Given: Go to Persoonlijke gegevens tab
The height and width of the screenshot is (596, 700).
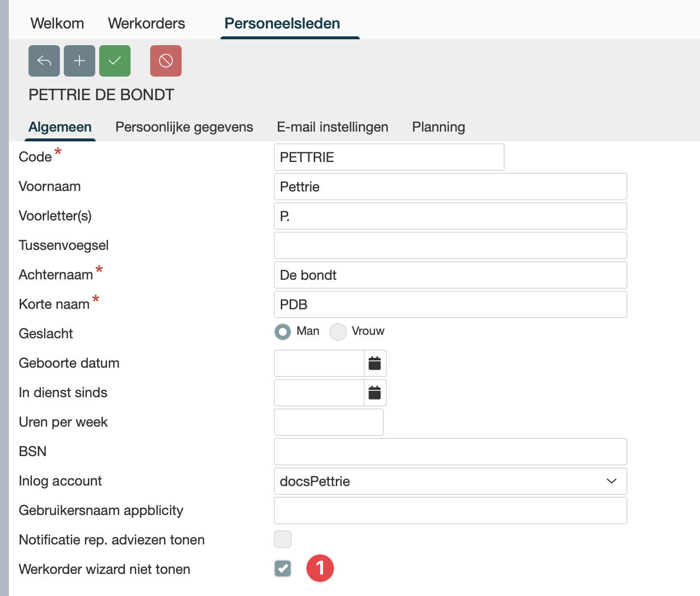Looking at the screenshot, I should tap(184, 127).
